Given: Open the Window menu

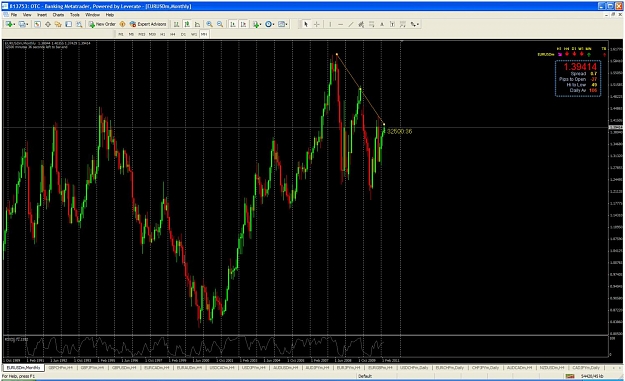Looking at the screenshot, I should pyautogui.click(x=92, y=15).
